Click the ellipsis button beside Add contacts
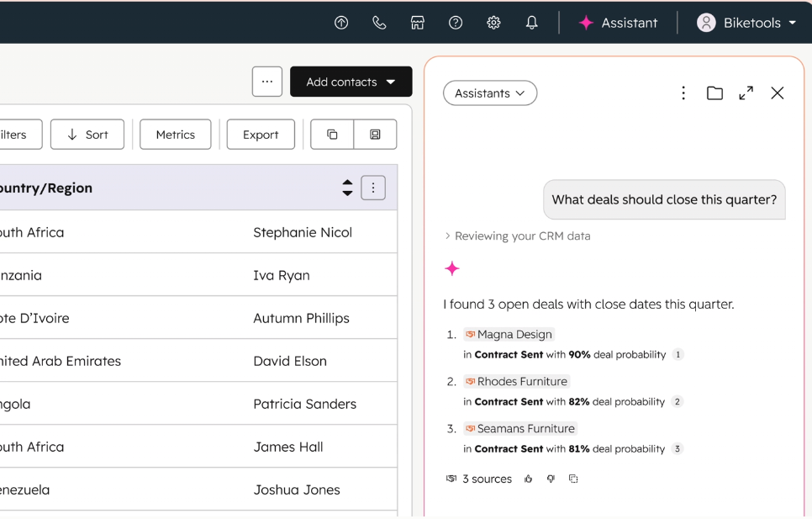This screenshot has height=519, width=812. point(267,82)
